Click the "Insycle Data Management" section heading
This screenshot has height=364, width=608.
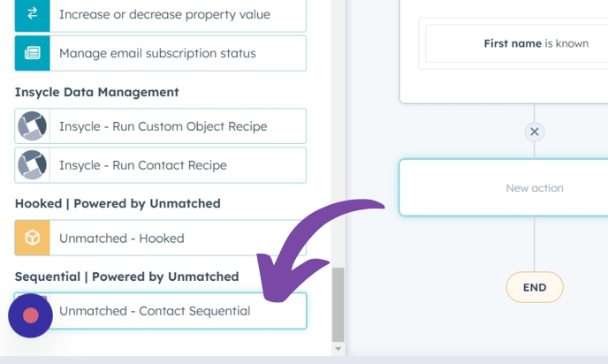[x=97, y=92]
